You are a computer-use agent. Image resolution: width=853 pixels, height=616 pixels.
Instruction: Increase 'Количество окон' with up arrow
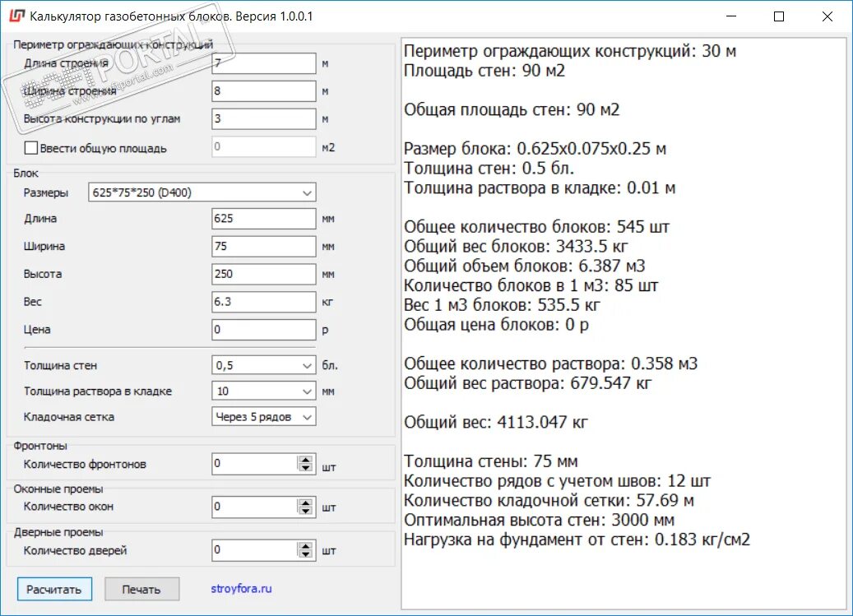tap(306, 503)
